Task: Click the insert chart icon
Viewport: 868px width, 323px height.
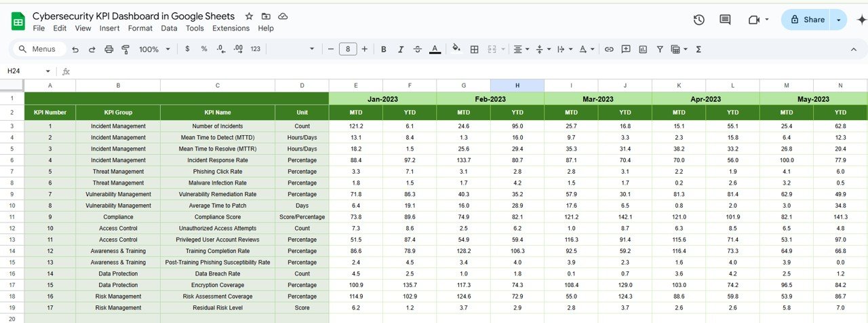Action: tap(643, 49)
